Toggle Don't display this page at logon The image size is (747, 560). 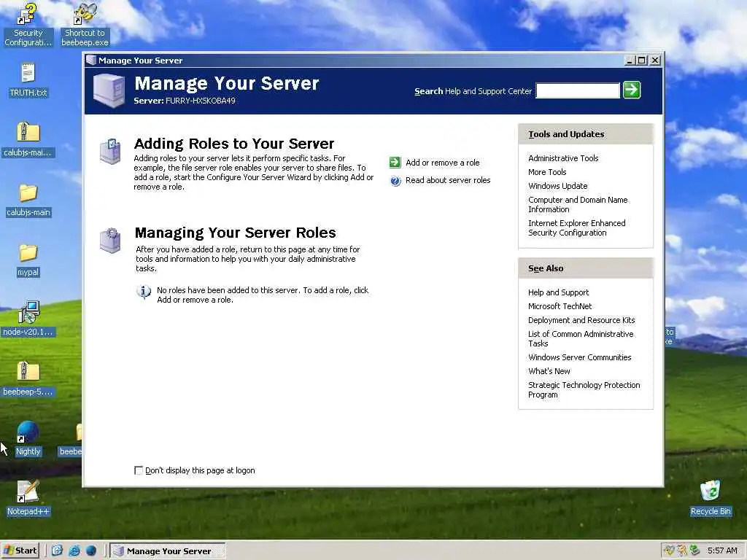[x=139, y=470]
